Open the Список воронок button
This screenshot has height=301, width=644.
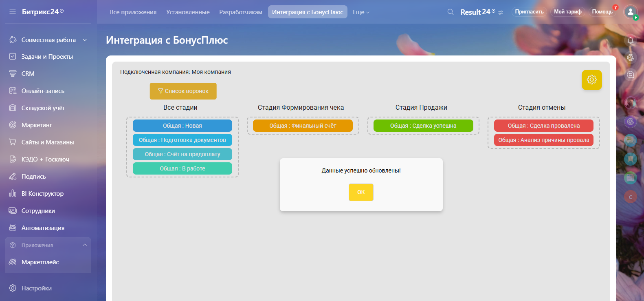coord(183,91)
